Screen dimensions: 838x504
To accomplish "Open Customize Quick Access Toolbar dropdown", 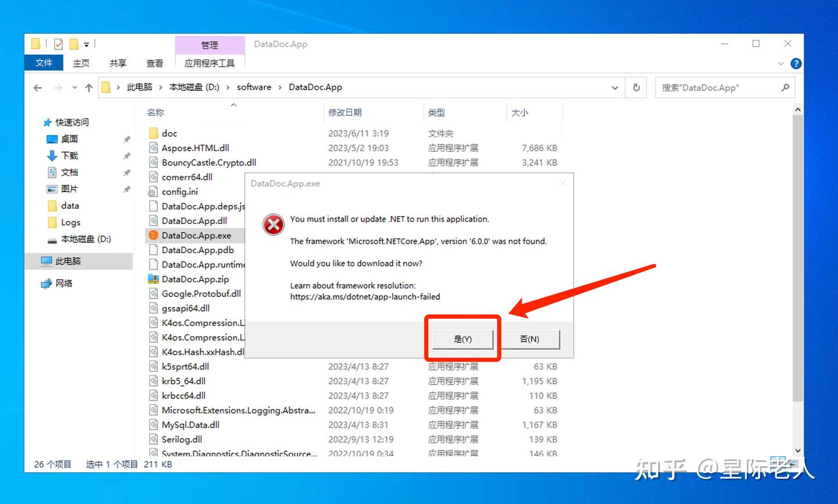I will click(x=86, y=44).
